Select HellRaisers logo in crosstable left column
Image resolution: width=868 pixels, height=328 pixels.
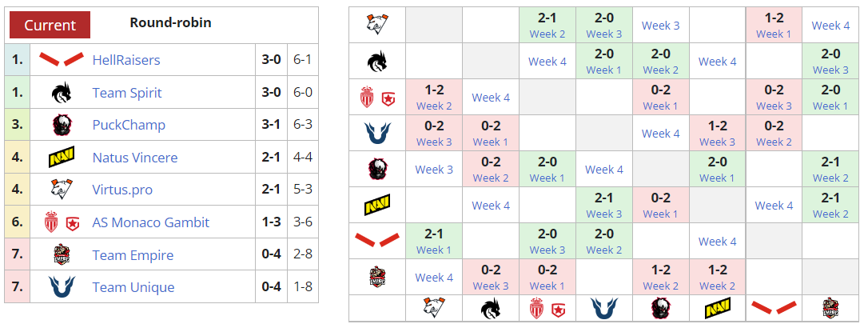(x=376, y=241)
